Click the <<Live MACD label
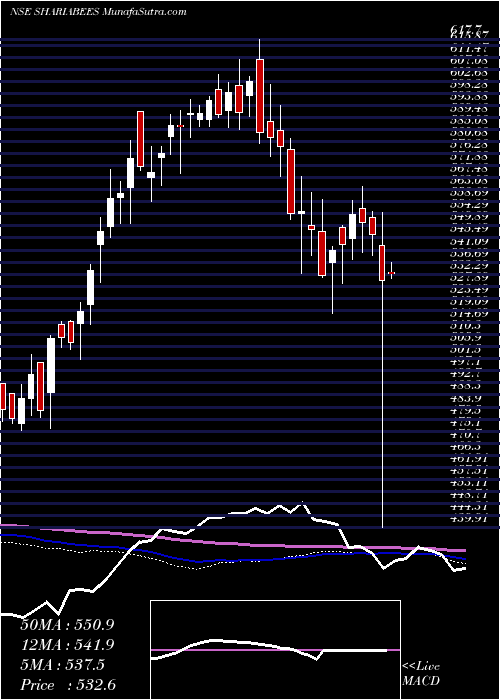 point(421,675)
